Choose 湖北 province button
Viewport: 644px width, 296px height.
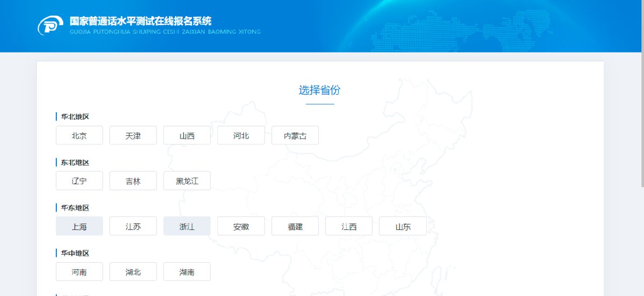133,272
